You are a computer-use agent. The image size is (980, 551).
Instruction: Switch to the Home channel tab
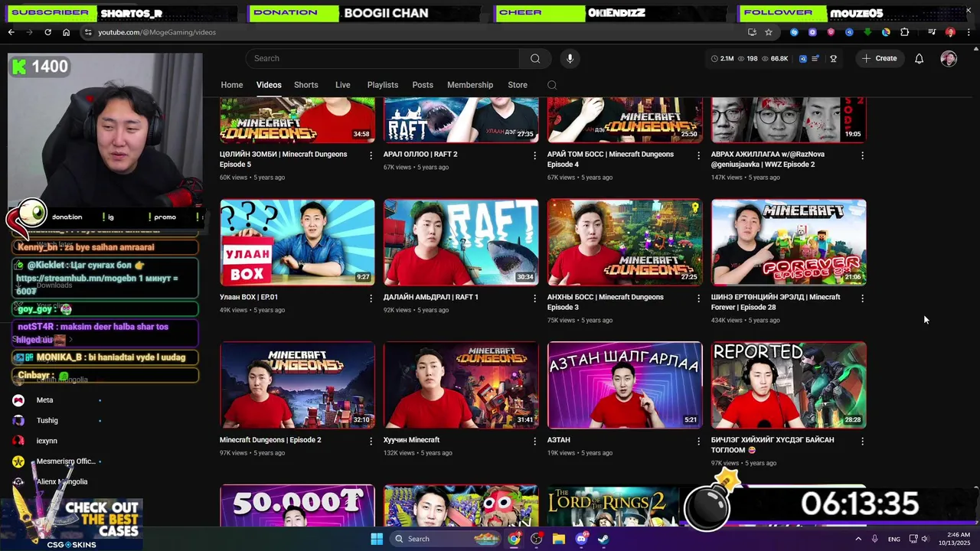[x=232, y=85]
